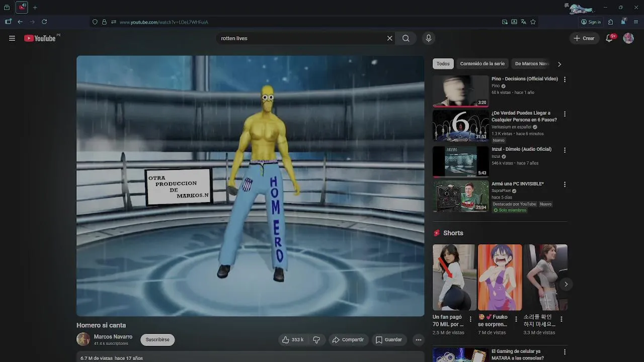The image size is (644, 362).
Task: Open options for the Korean-titled short
Action: click(x=561, y=319)
